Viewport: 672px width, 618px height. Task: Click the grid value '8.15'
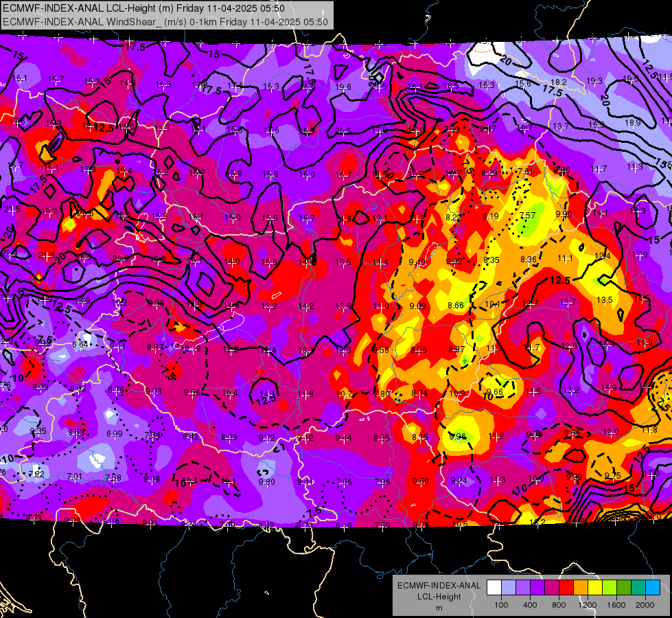(420, 437)
